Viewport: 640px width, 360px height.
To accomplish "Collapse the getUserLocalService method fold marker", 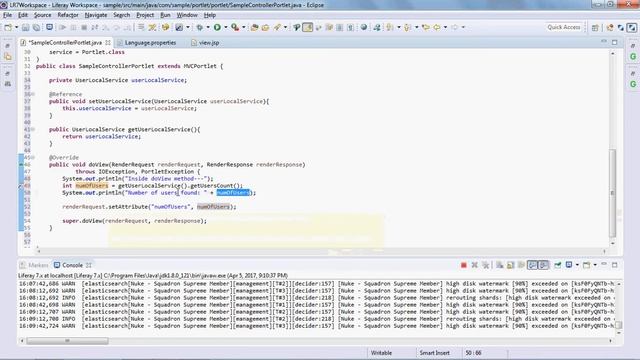I will (33, 129).
